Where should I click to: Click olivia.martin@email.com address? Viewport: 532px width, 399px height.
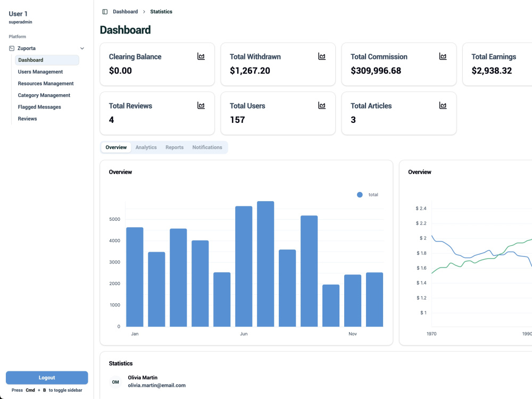pyautogui.click(x=157, y=385)
